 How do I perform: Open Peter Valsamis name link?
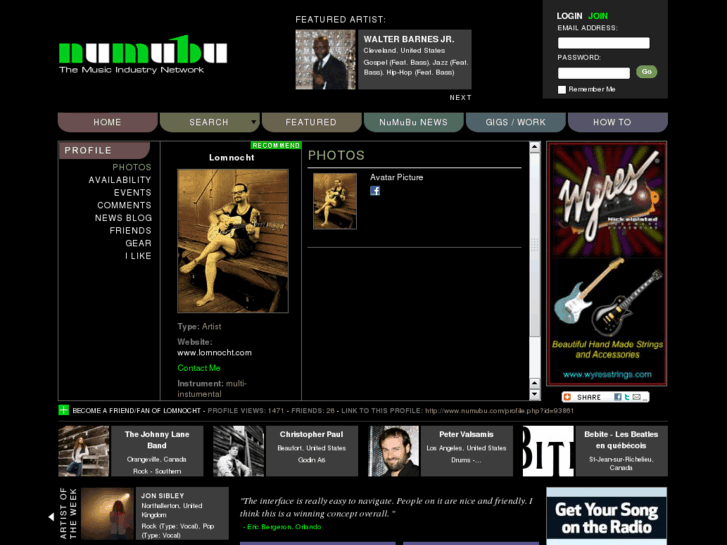(x=466, y=434)
